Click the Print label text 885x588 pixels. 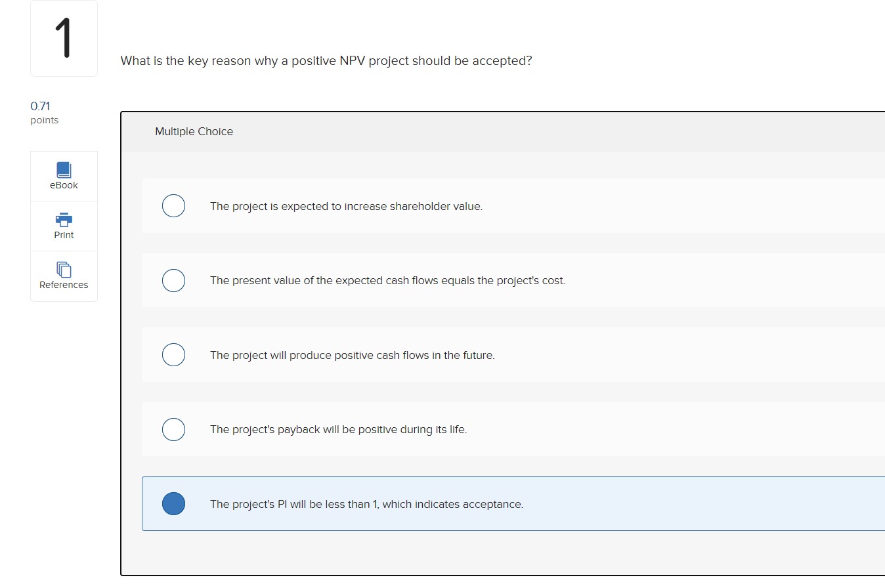(x=63, y=234)
